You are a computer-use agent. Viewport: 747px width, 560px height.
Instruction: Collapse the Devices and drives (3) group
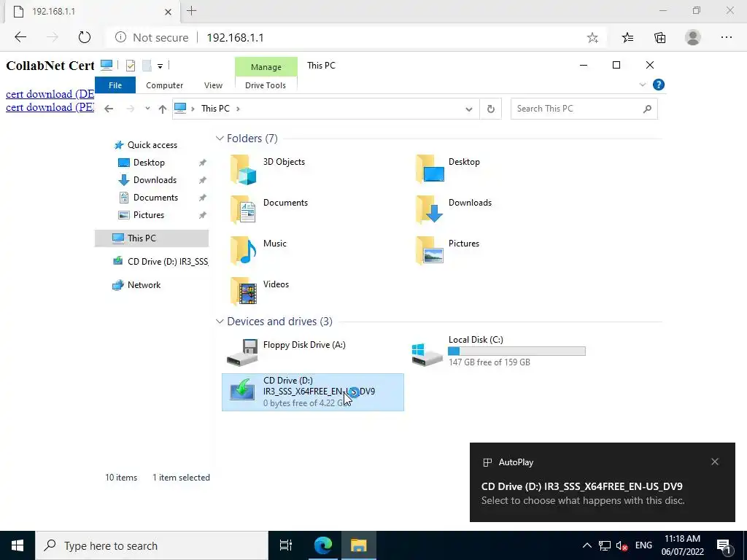(x=220, y=322)
